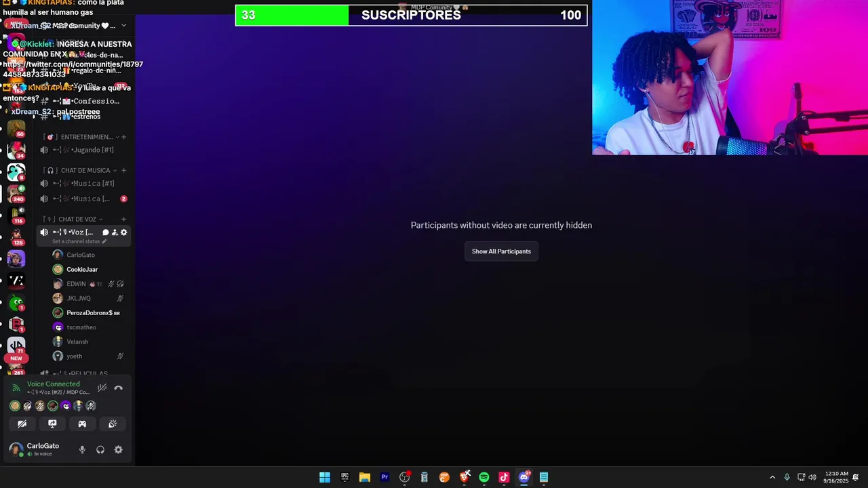Open the server with badge 240

tap(16, 193)
